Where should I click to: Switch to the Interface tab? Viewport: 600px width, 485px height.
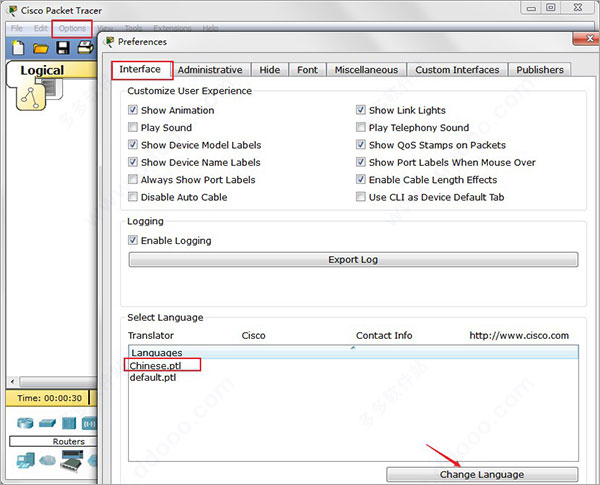point(140,69)
